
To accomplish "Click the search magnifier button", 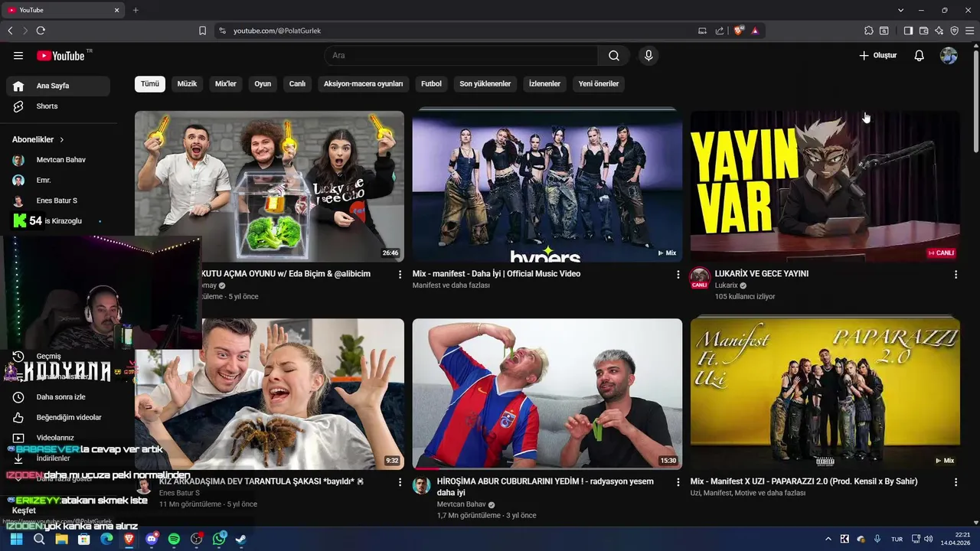I will tap(614, 55).
